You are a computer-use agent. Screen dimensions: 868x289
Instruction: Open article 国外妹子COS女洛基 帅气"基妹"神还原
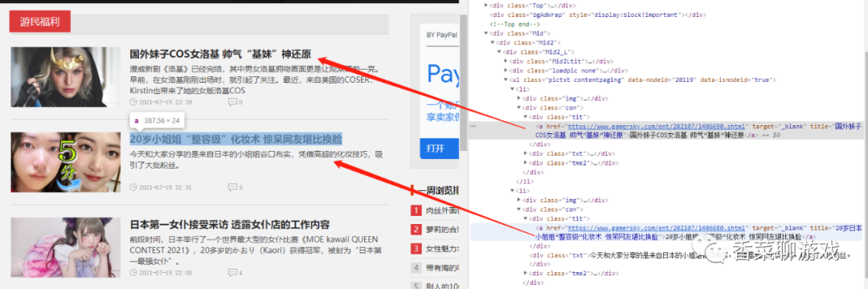[x=220, y=54]
